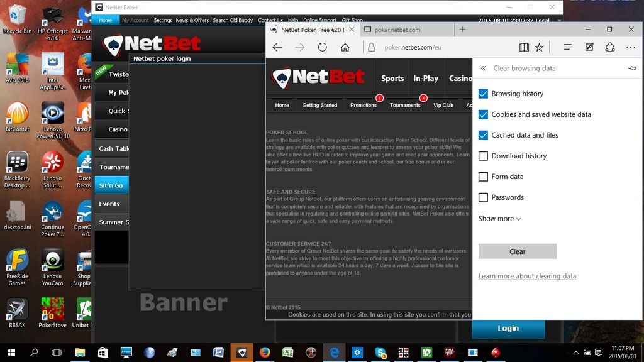
Task: Open Task View on the taskbar
Action: click(56, 353)
